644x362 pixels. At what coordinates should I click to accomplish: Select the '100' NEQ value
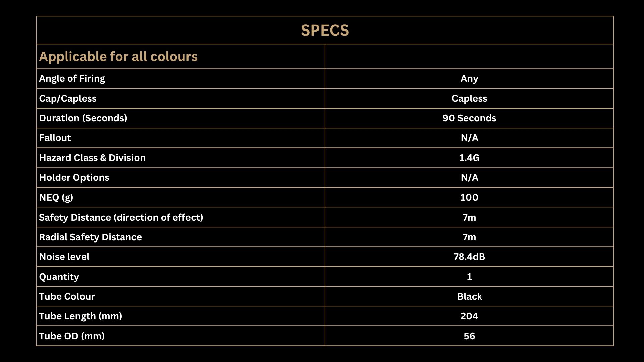point(469,197)
